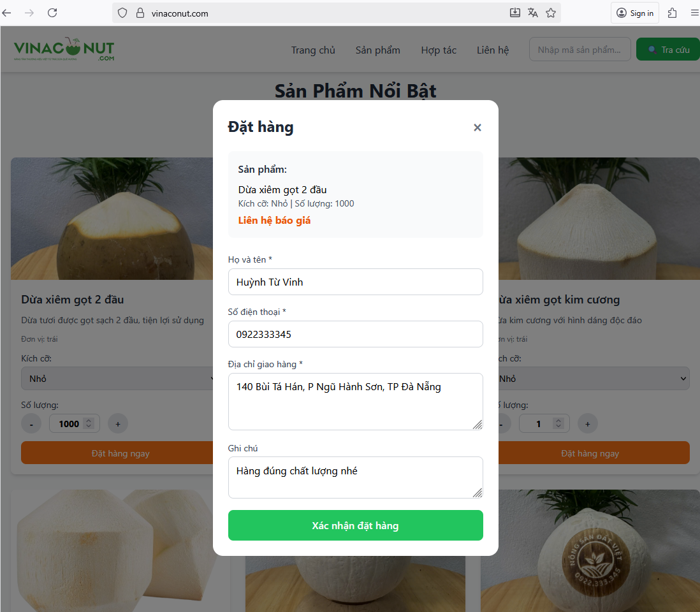
Task: Click the save page download icon
Action: (x=516, y=13)
